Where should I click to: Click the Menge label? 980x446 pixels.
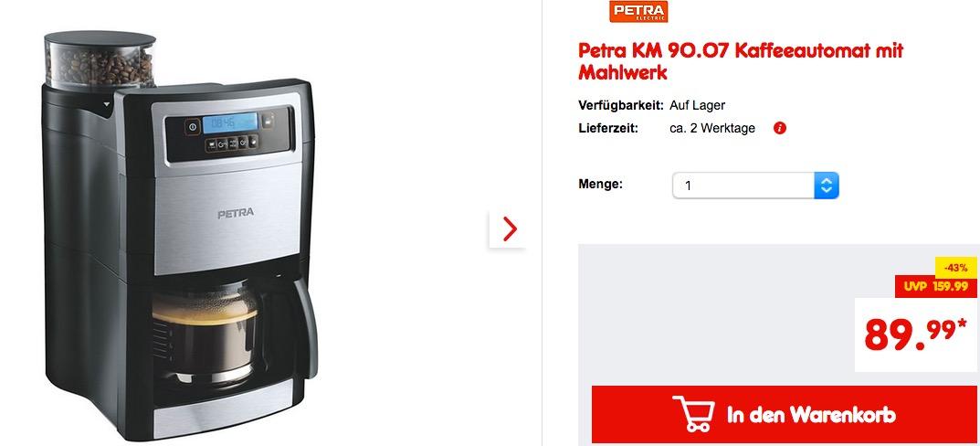[x=600, y=185]
